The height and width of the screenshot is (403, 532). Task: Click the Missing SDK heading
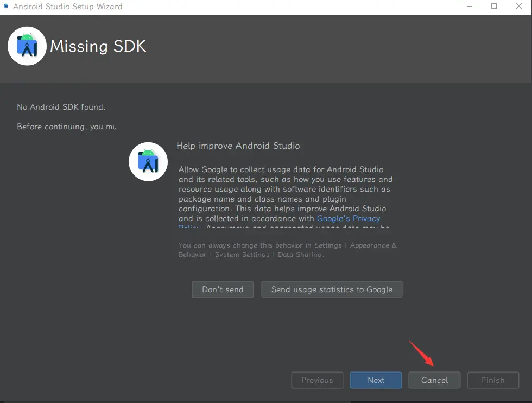tap(98, 46)
